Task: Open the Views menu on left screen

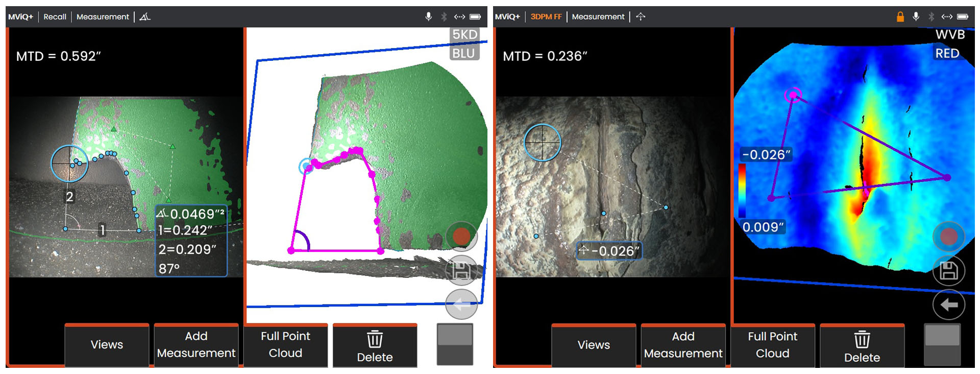Action: (x=107, y=345)
